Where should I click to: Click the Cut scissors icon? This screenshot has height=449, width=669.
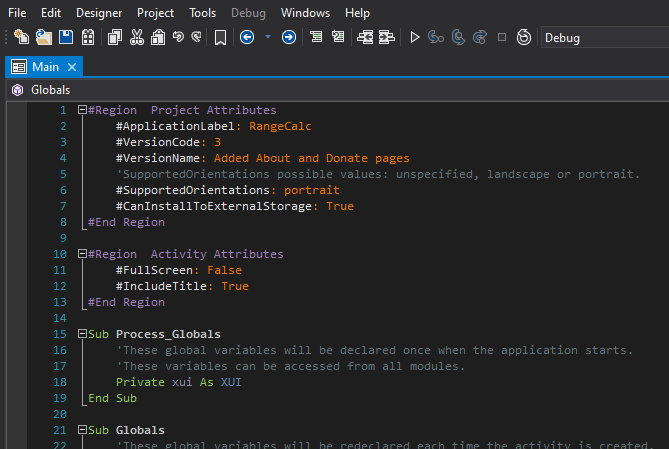tap(137, 37)
